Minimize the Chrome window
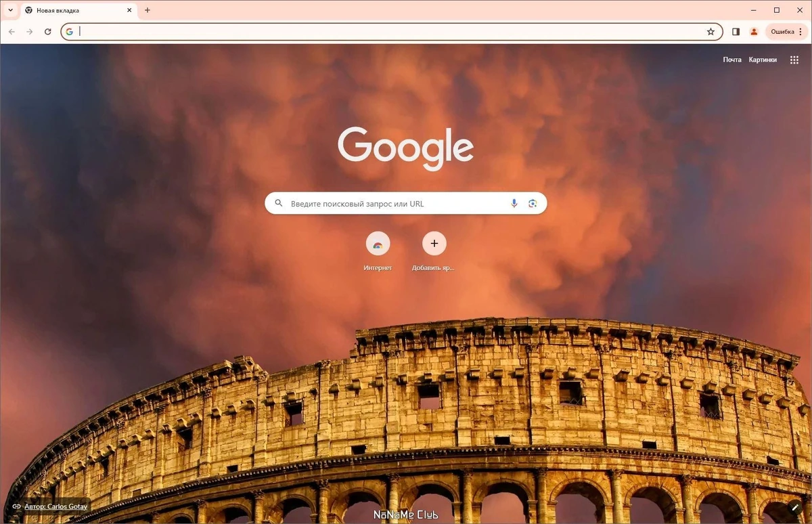The width and height of the screenshot is (812, 524). click(754, 10)
